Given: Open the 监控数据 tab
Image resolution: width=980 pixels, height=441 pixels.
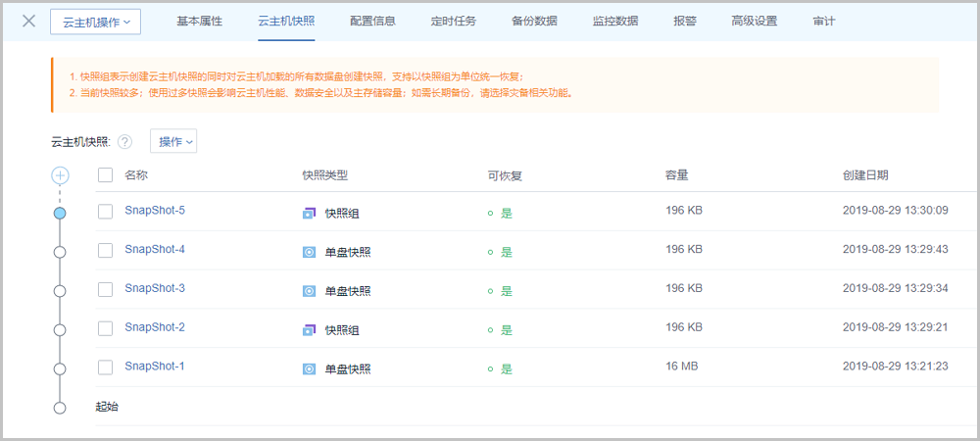Looking at the screenshot, I should coord(615,21).
